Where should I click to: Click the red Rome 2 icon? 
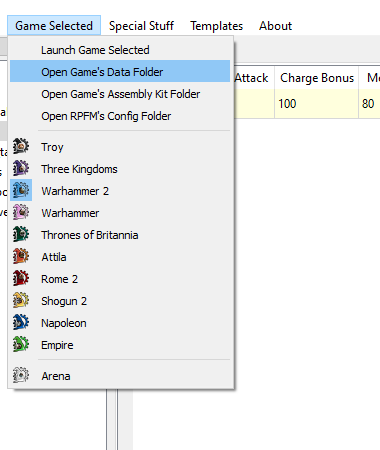click(x=21, y=278)
